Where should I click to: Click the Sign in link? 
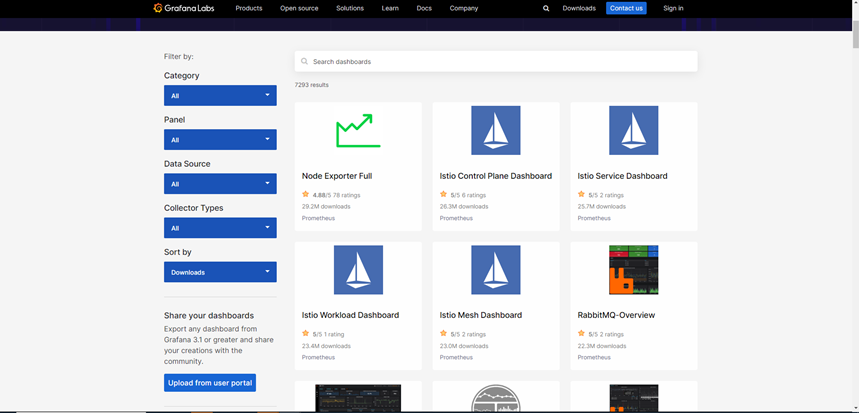coord(673,8)
